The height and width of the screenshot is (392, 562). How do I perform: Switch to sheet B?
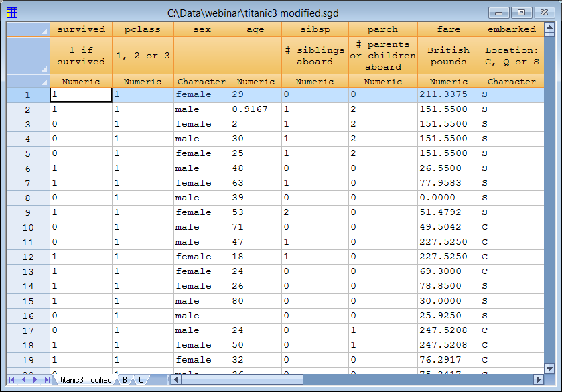point(124,379)
